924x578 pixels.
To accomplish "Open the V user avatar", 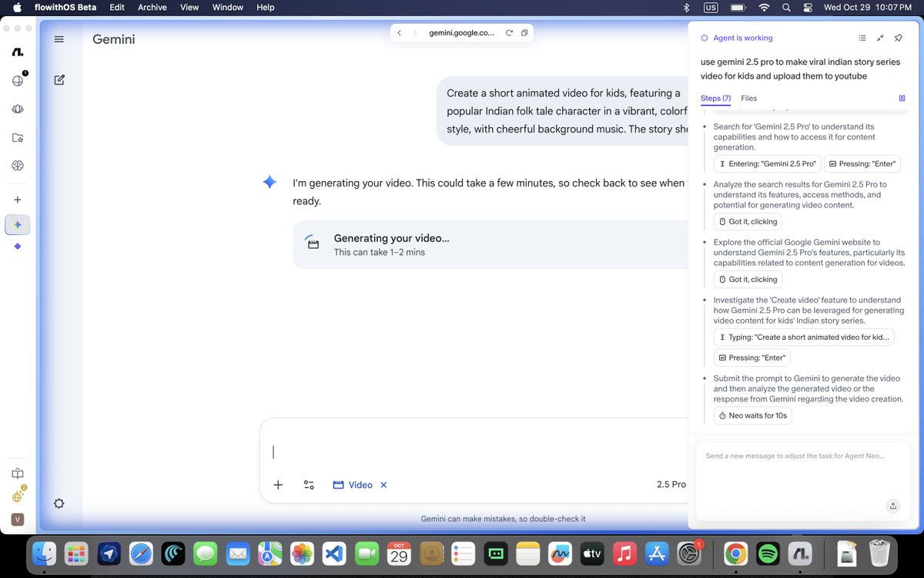I will 18,519.
